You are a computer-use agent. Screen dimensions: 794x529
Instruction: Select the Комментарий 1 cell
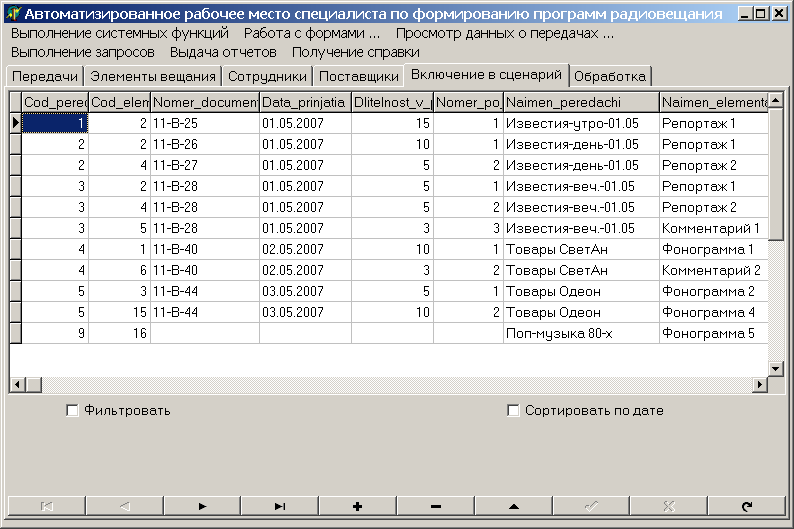click(x=714, y=228)
